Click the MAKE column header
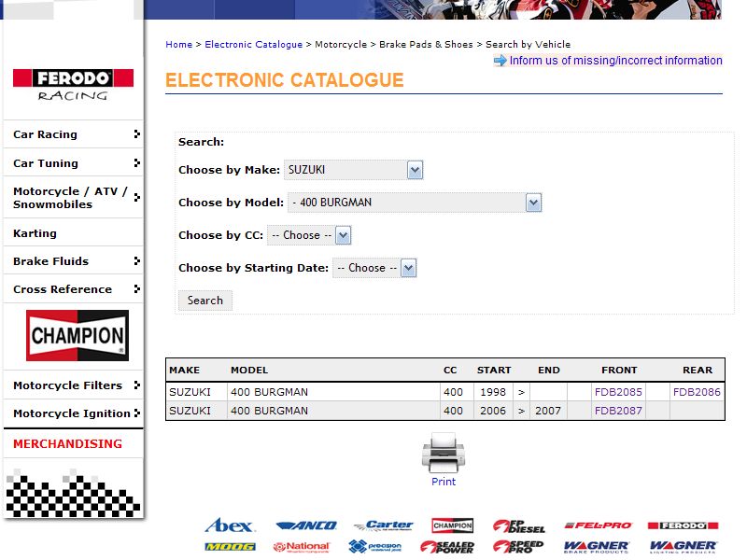The image size is (747, 560). coord(184,370)
